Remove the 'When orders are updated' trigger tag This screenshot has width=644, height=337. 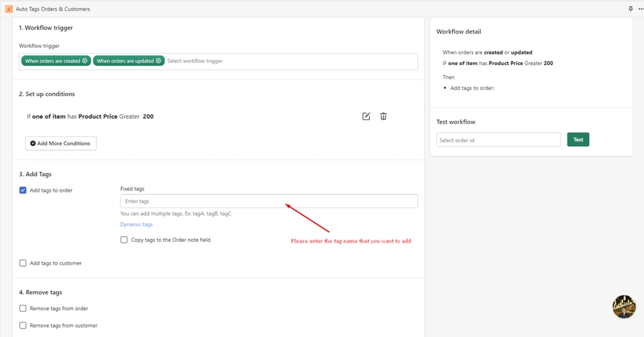tap(159, 61)
